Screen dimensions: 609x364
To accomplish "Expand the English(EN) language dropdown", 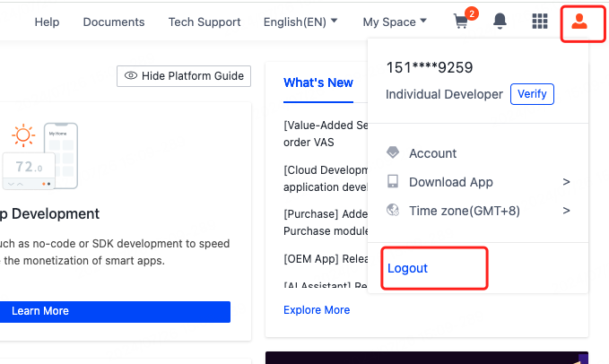I will [300, 22].
